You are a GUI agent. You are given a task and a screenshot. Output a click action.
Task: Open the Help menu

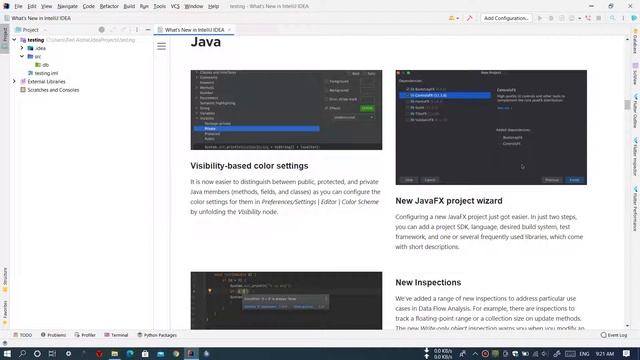tap(213, 6)
